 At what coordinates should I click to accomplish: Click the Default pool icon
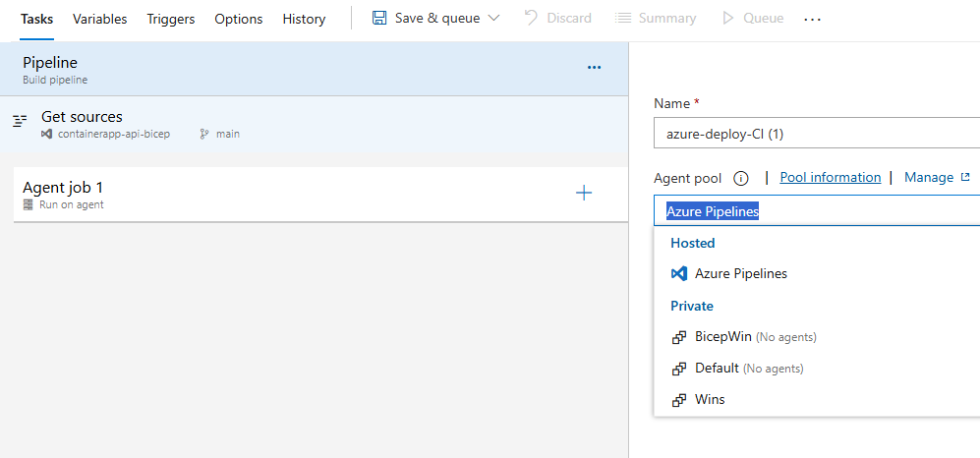679,369
